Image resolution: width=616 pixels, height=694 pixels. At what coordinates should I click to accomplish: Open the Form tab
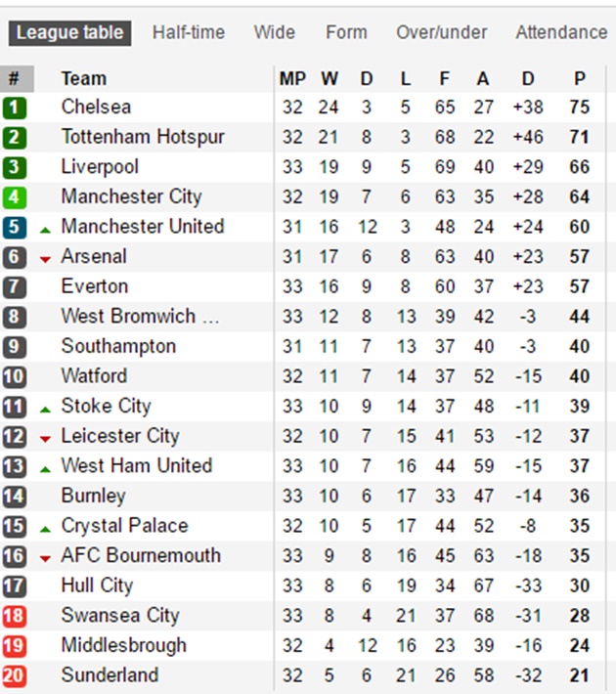click(346, 32)
